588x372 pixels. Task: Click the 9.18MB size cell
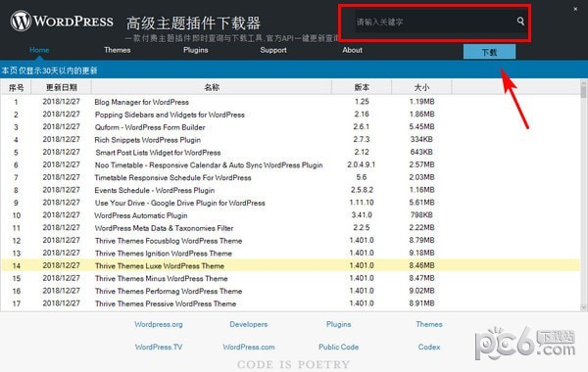421,253
